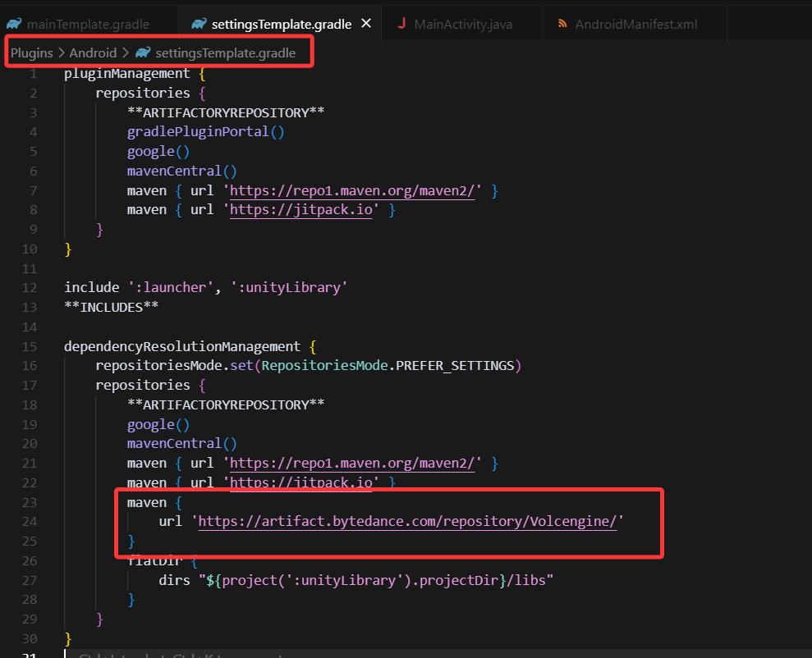Click line number 23 in the gutter
Screen dimensions: 812x658
click(x=30, y=503)
